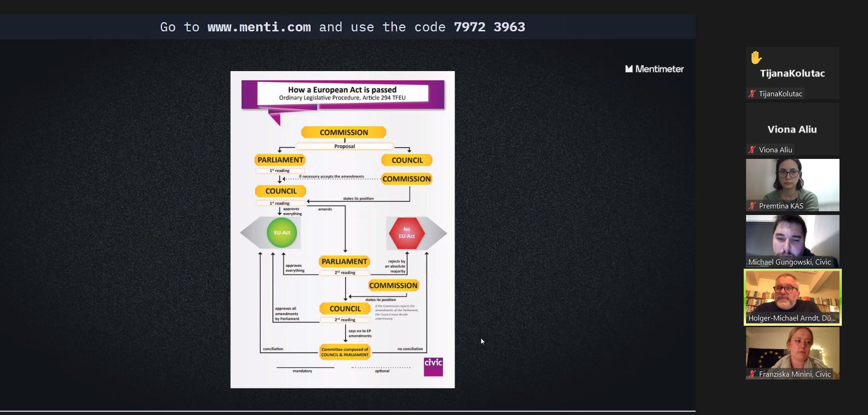The height and width of the screenshot is (415, 868).
Task: Click the raised hand icon on TijanaKolutac's tile
Action: (x=756, y=57)
